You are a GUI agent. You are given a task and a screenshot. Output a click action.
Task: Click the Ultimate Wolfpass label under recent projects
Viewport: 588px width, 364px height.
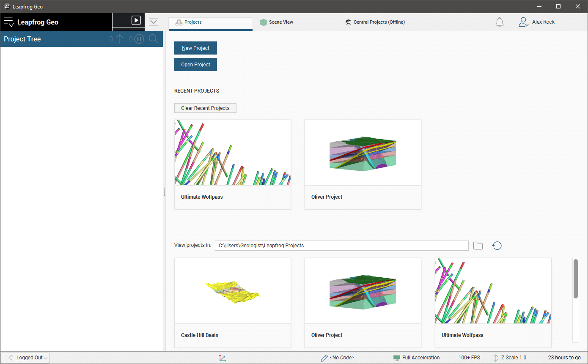[202, 197]
